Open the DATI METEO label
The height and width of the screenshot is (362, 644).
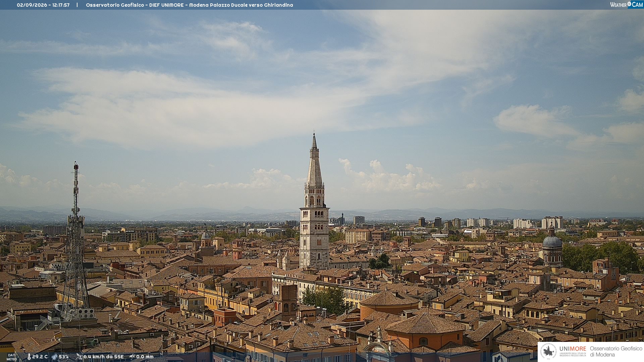click(12, 357)
